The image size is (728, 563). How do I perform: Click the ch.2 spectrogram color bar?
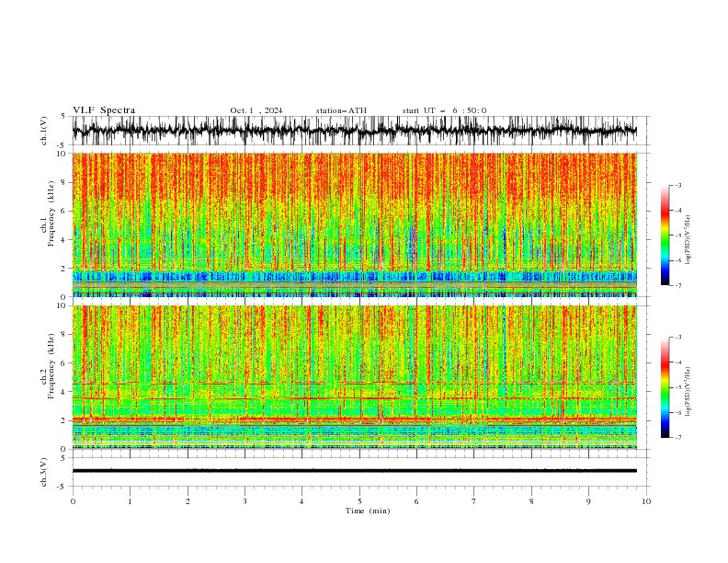pyautogui.click(x=665, y=387)
